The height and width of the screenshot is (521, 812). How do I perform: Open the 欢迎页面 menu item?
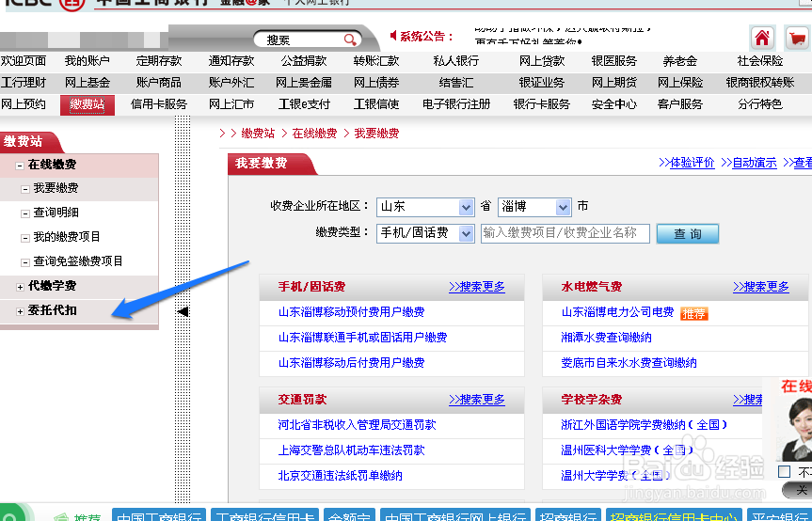click(x=24, y=61)
